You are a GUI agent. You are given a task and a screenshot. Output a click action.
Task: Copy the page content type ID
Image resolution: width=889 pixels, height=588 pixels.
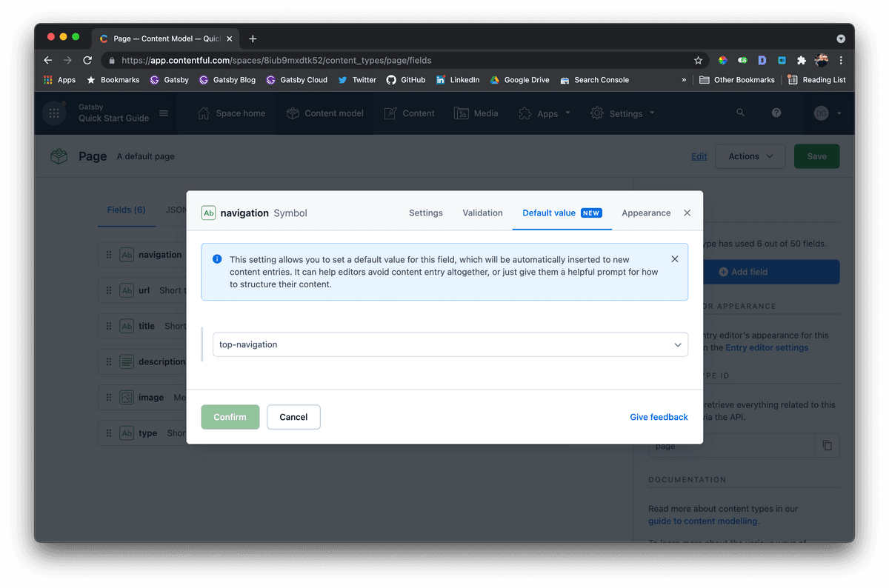click(x=828, y=444)
